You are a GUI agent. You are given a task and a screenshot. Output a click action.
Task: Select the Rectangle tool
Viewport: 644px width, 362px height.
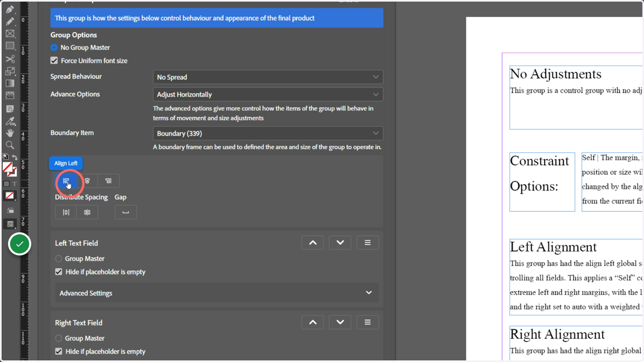coord(10,46)
